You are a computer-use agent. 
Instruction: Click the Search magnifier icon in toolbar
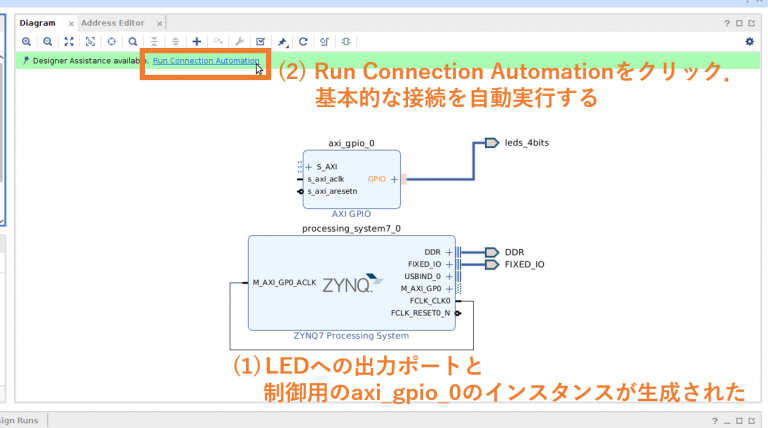(x=132, y=41)
